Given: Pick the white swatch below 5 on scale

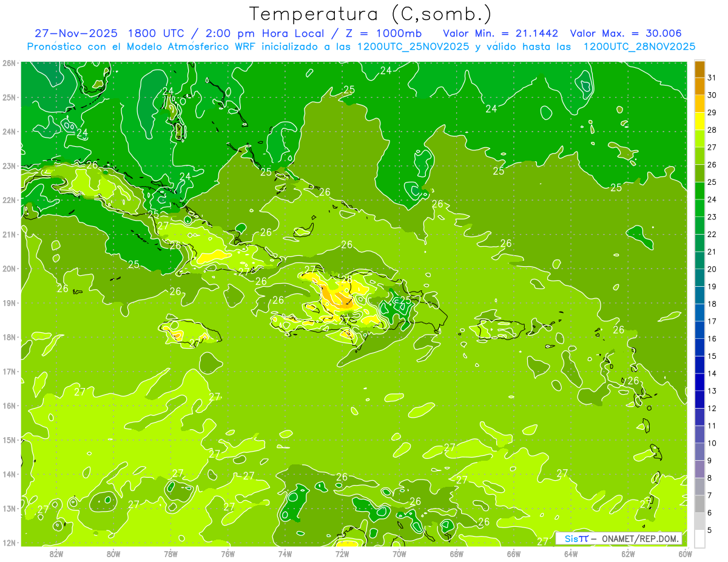Looking at the screenshot, I should pyautogui.click(x=700, y=538).
